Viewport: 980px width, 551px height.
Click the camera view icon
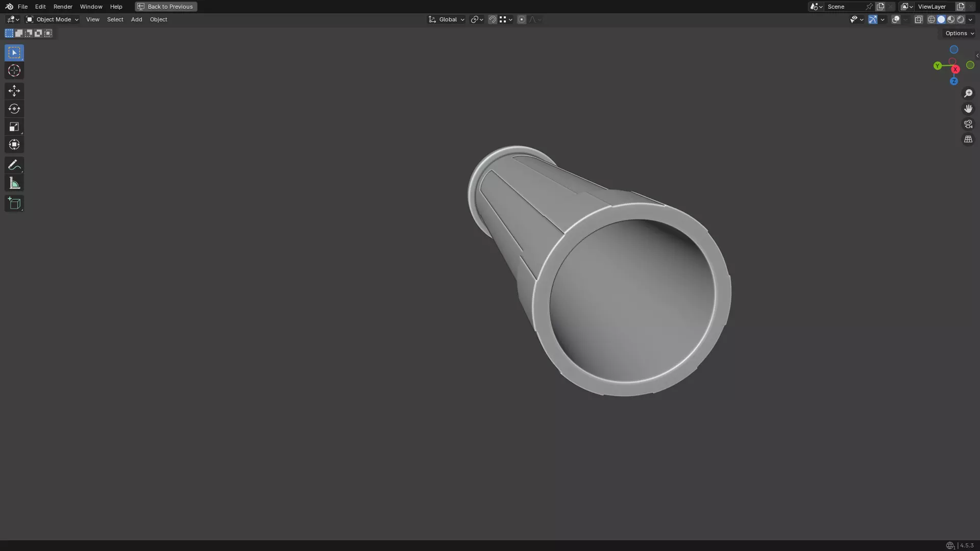(968, 124)
